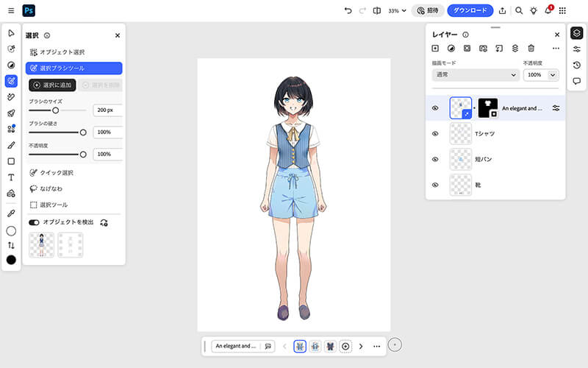Viewport: 588px width, 368px height.
Task: Open the 描画モード 通常 dropdown
Action: click(475, 75)
